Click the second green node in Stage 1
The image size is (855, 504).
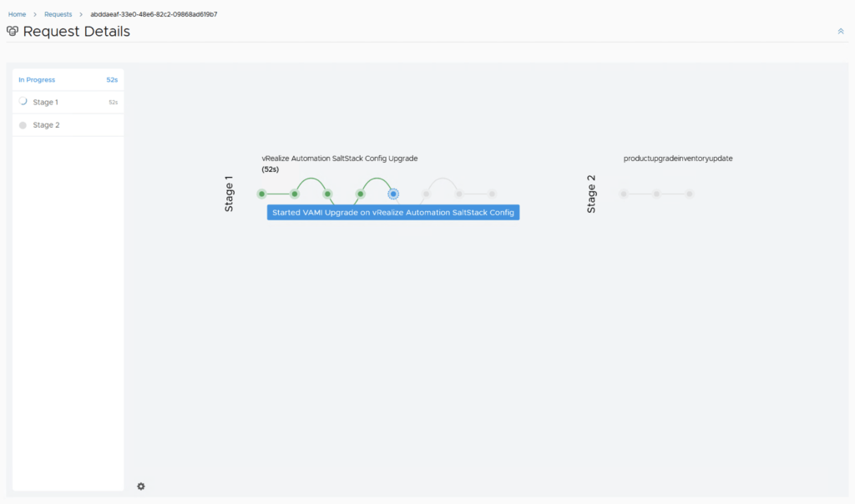[x=295, y=194]
